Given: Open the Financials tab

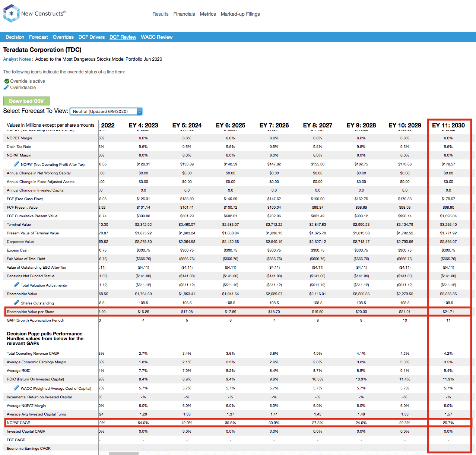Looking at the screenshot, I should [x=184, y=14].
